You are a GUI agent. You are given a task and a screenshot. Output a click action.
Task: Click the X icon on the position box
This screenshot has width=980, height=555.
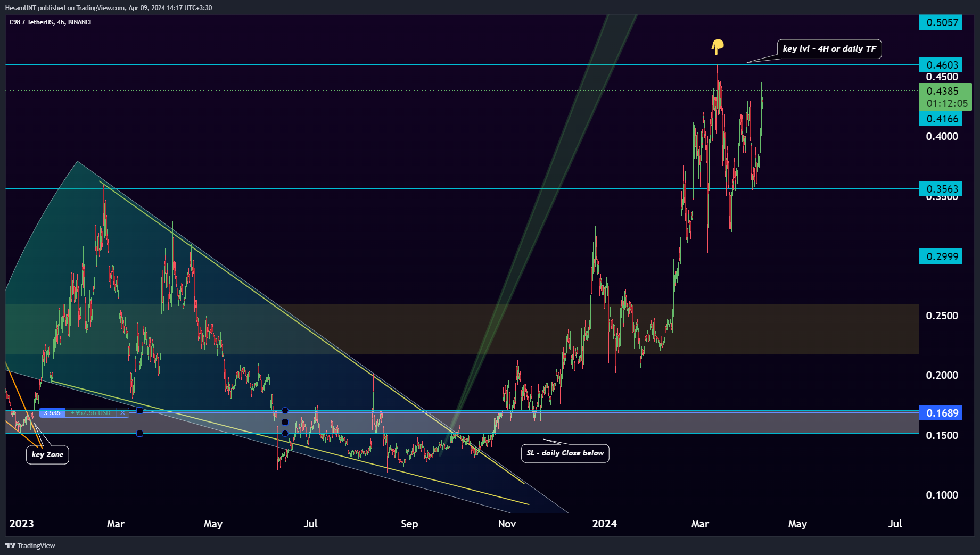(122, 413)
